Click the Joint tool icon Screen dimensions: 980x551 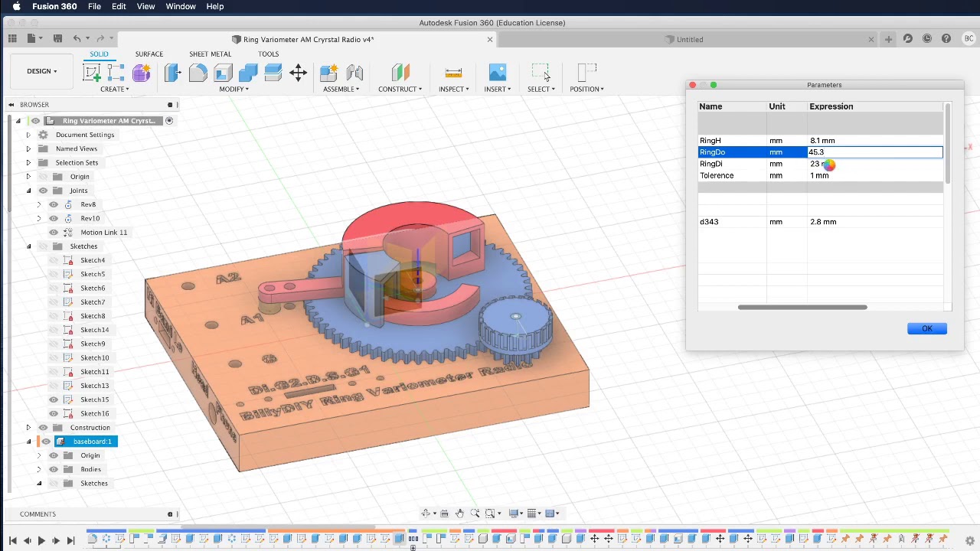(x=354, y=73)
